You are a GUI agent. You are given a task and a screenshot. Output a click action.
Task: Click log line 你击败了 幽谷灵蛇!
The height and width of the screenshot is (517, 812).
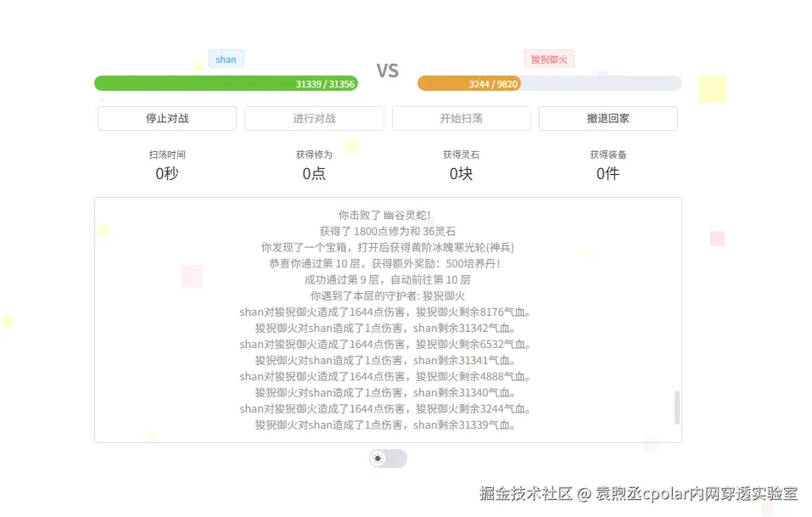[384, 215]
